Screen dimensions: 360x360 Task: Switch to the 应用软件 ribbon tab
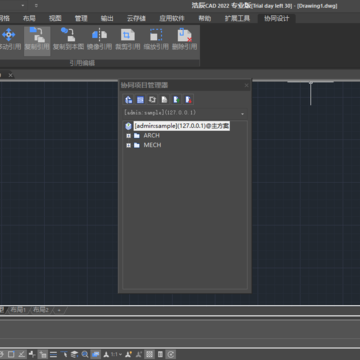point(172,18)
